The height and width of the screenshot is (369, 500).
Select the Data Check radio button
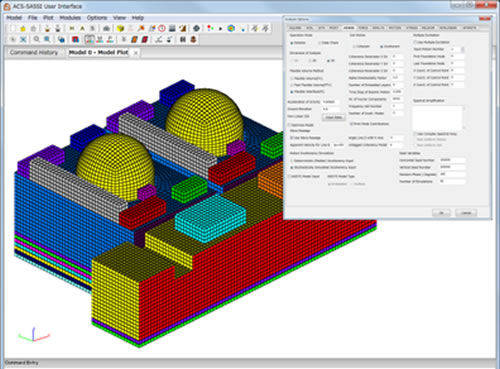320,43
